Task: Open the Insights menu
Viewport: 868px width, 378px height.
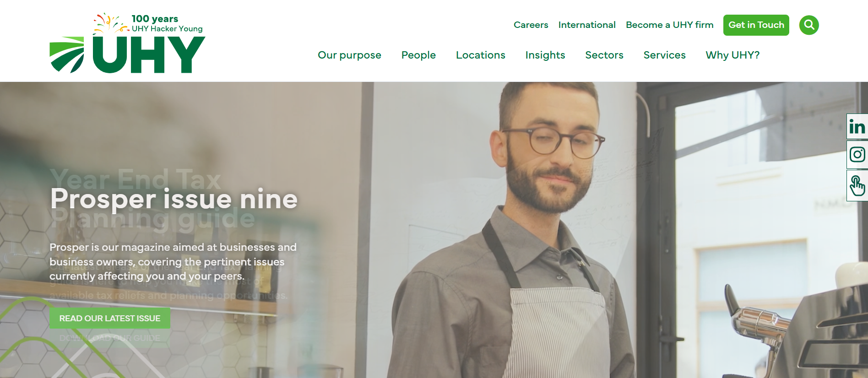Action: click(x=545, y=55)
